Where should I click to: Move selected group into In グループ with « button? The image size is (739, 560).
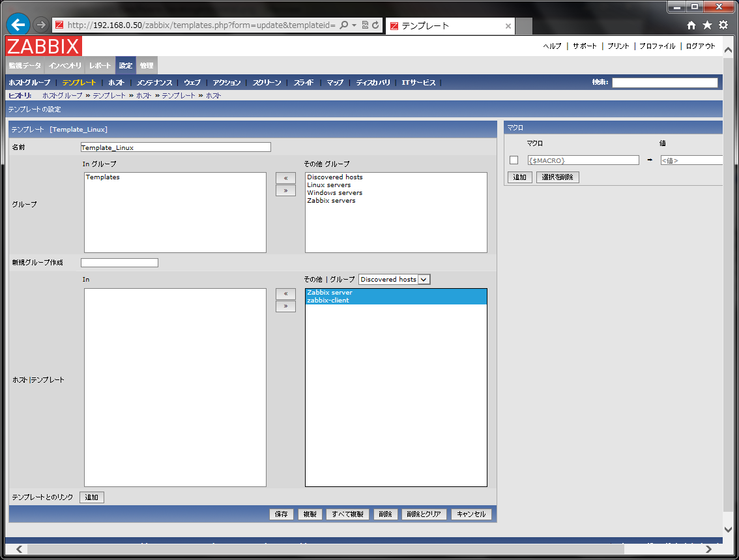coord(285,178)
